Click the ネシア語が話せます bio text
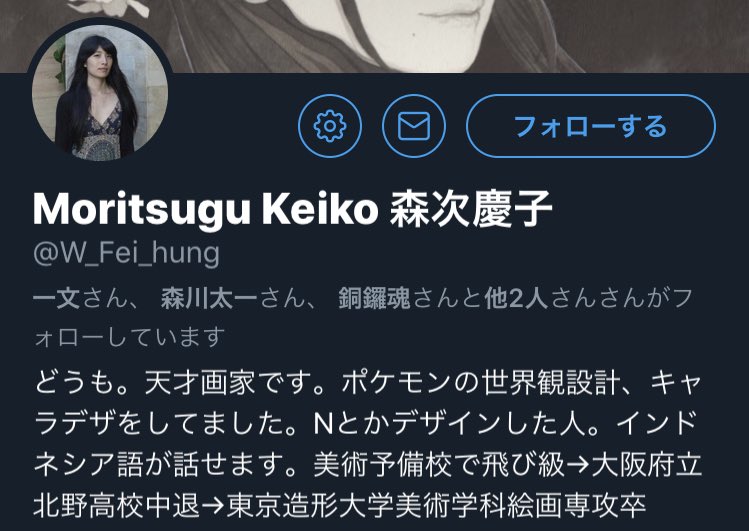749x531 pixels. [160, 465]
